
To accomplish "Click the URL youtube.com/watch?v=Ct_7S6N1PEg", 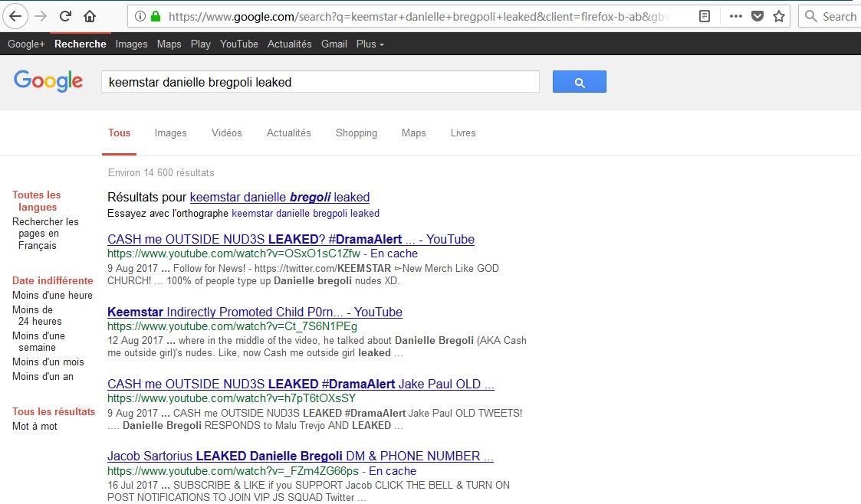I will [x=232, y=326].
